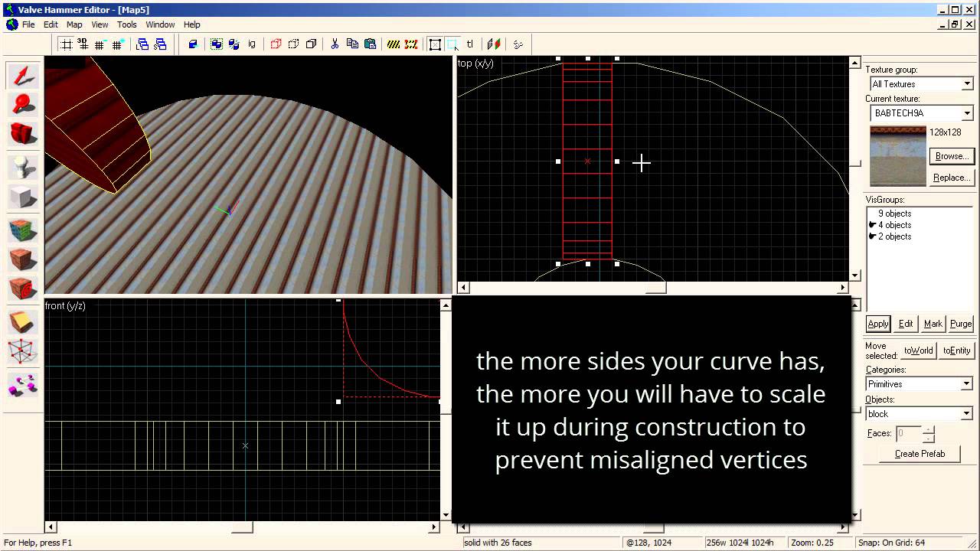Click the top view horizontal scrollbar thumb
The height and width of the screenshot is (551, 980).
(655, 288)
